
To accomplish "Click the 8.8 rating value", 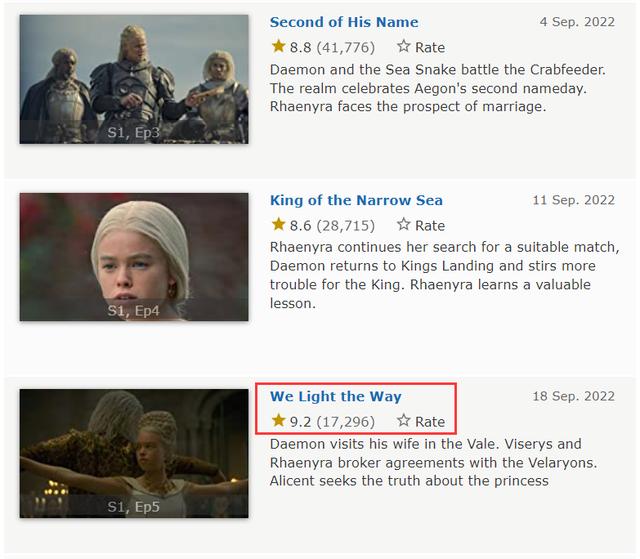I will click(300, 48).
